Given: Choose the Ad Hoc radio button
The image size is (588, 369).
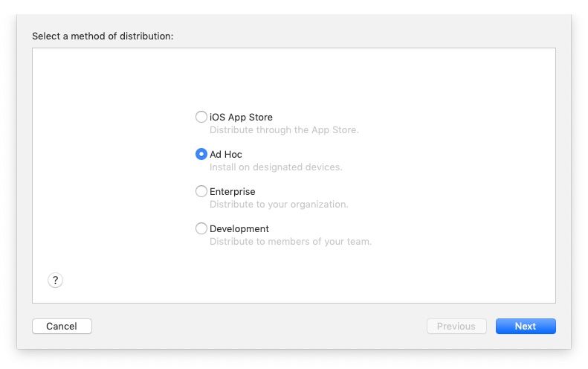Looking at the screenshot, I should click(x=201, y=154).
